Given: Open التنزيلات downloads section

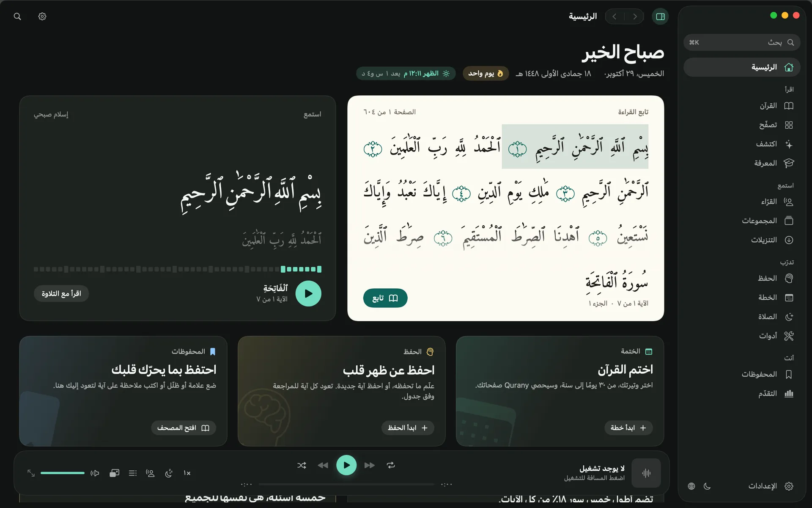Looking at the screenshot, I should coord(741,240).
